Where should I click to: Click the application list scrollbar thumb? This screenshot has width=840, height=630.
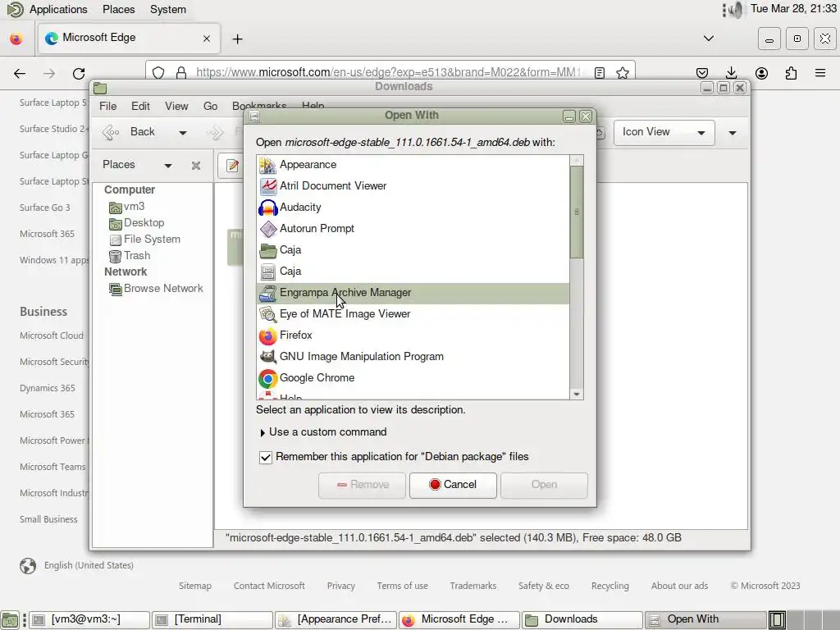click(577, 212)
